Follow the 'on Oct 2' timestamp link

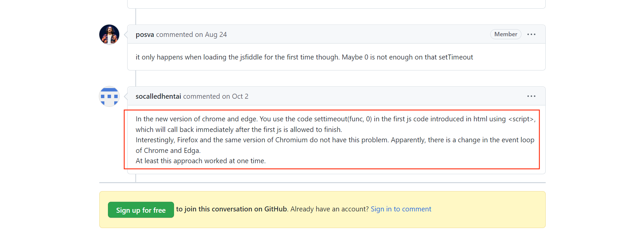[235, 96]
